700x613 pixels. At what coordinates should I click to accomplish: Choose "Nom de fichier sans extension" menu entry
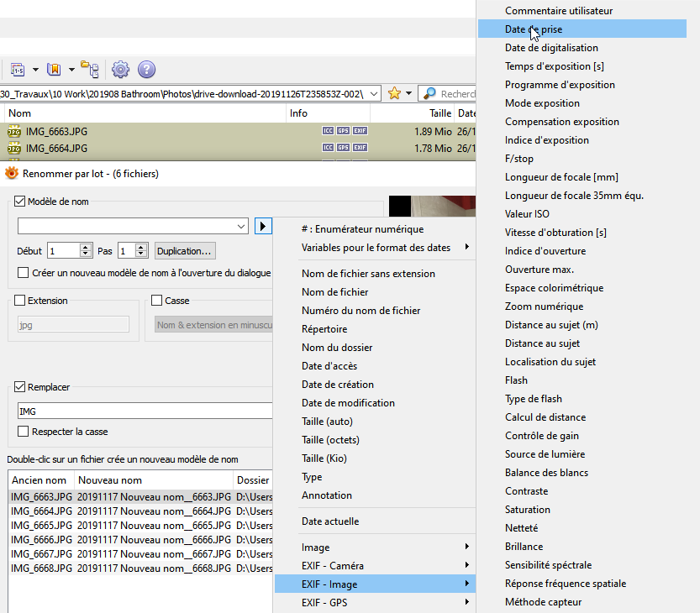click(x=368, y=274)
